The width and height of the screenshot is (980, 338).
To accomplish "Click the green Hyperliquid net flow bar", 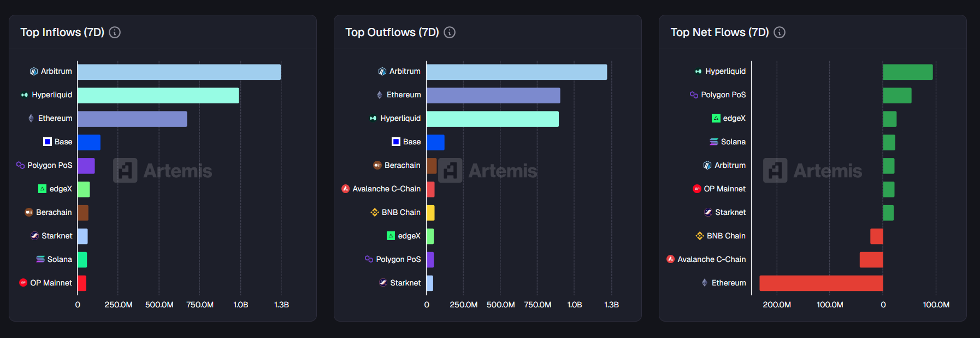I will pyautogui.click(x=907, y=72).
